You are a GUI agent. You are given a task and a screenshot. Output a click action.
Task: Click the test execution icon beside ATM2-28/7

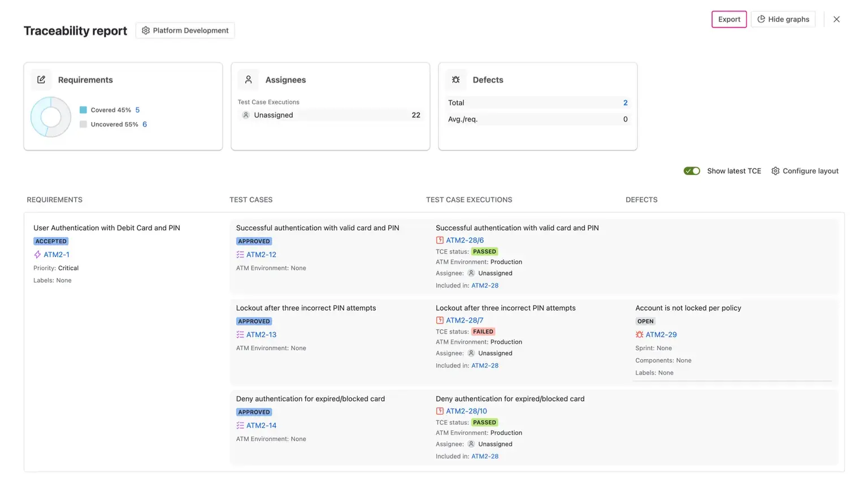coord(439,320)
